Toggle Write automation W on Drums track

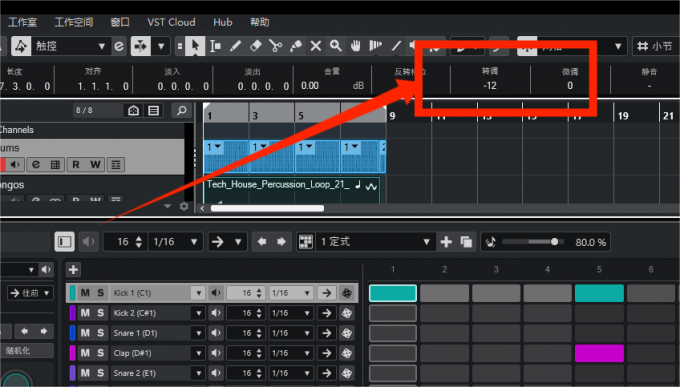95,164
